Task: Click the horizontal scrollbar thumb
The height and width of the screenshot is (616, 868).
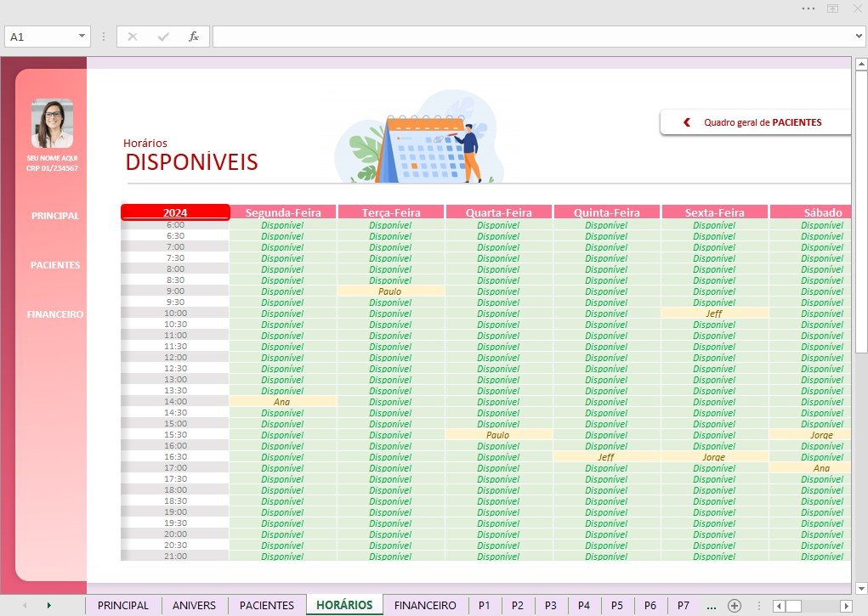Action: click(793, 606)
